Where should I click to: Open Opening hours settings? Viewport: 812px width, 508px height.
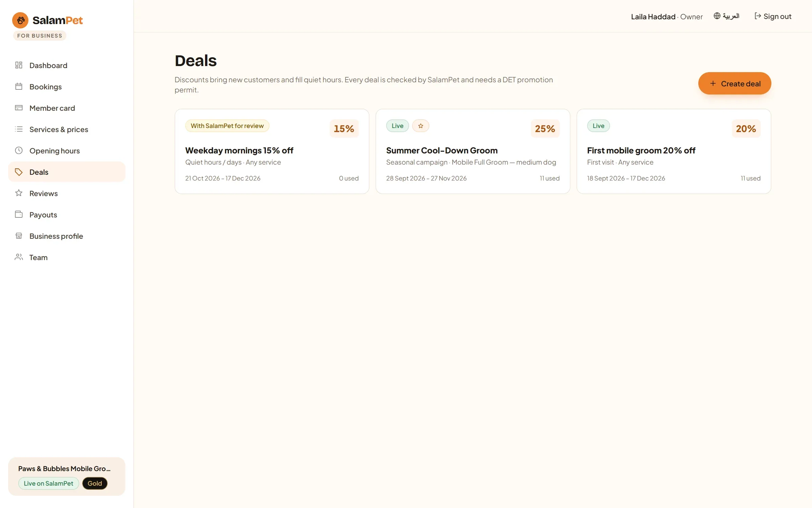pyautogui.click(x=67, y=150)
